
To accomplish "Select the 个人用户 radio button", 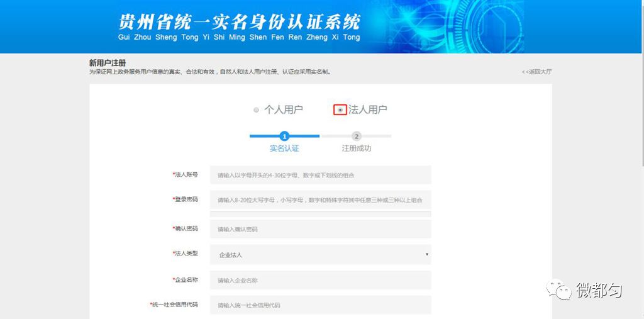I will click(x=257, y=109).
